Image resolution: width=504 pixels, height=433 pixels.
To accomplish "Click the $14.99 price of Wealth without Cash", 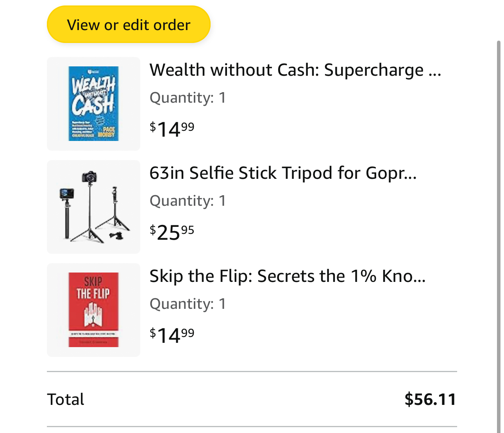I will pyautogui.click(x=172, y=129).
